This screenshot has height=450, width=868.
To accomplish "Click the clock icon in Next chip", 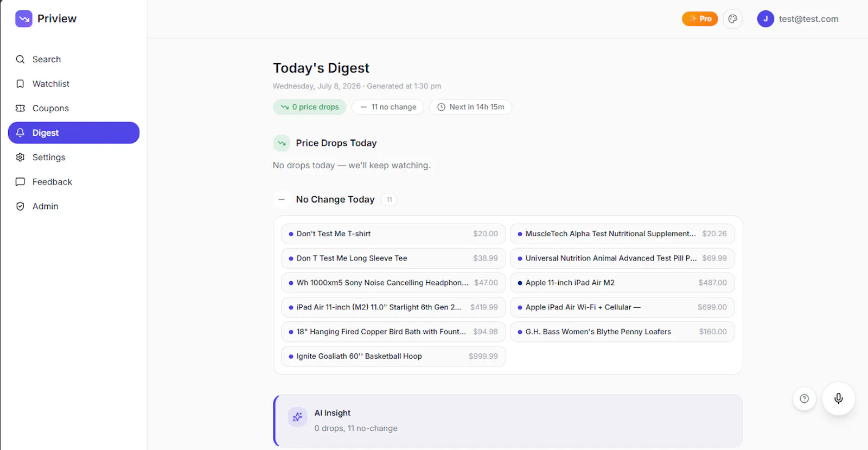I will pyautogui.click(x=441, y=107).
